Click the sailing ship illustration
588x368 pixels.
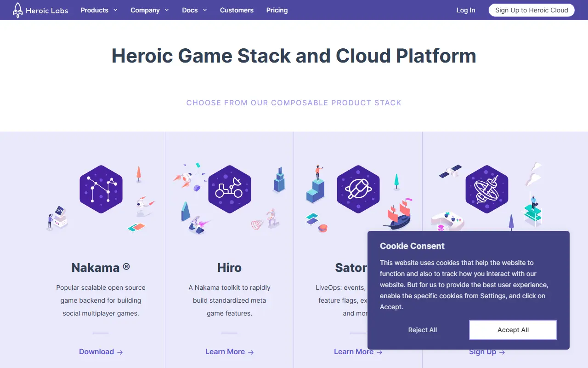point(398,214)
